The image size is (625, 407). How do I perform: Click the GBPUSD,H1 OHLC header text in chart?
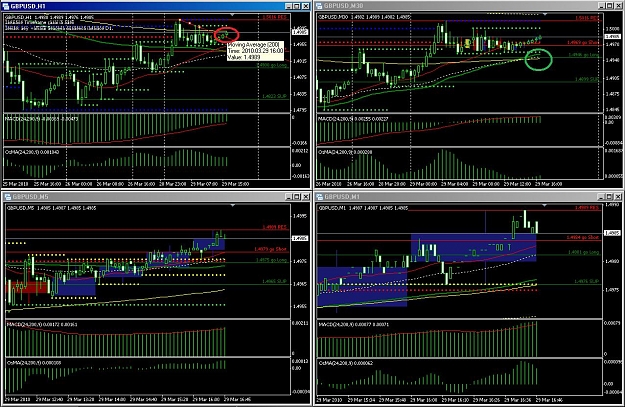(x=49, y=18)
